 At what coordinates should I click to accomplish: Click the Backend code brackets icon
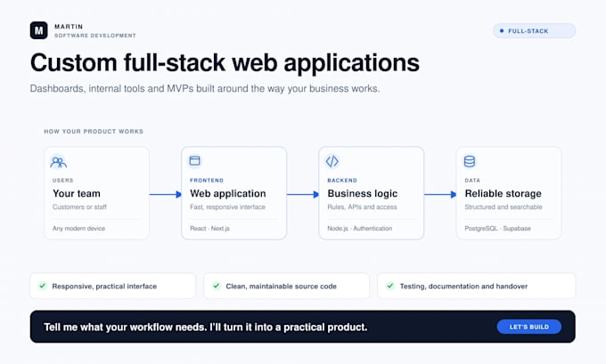(332, 161)
